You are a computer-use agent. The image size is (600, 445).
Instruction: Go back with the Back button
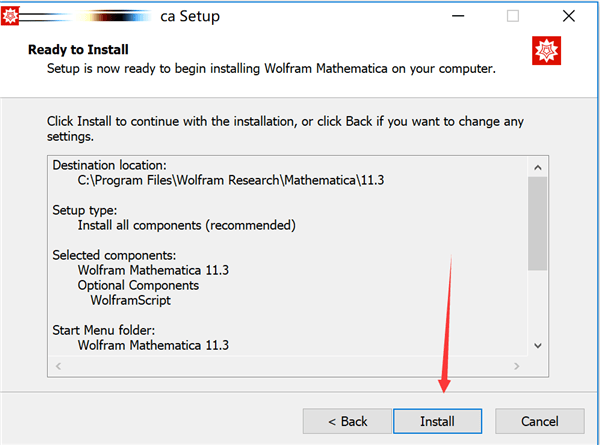tap(343, 421)
